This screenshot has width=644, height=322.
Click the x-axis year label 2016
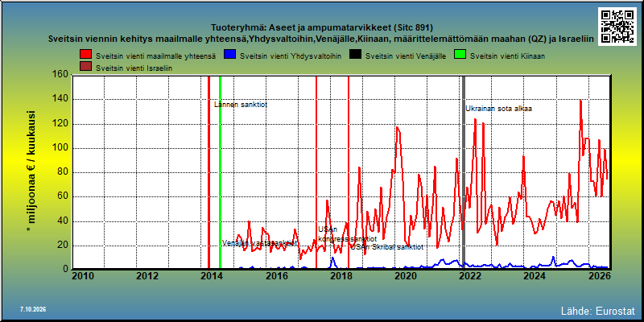pos(276,275)
